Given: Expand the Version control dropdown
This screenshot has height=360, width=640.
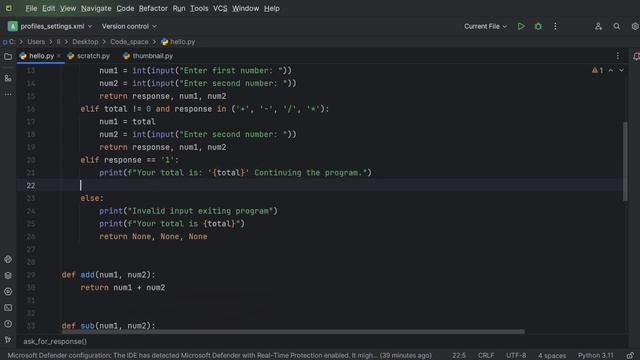Looking at the screenshot, I should click(x=129, y=26).
